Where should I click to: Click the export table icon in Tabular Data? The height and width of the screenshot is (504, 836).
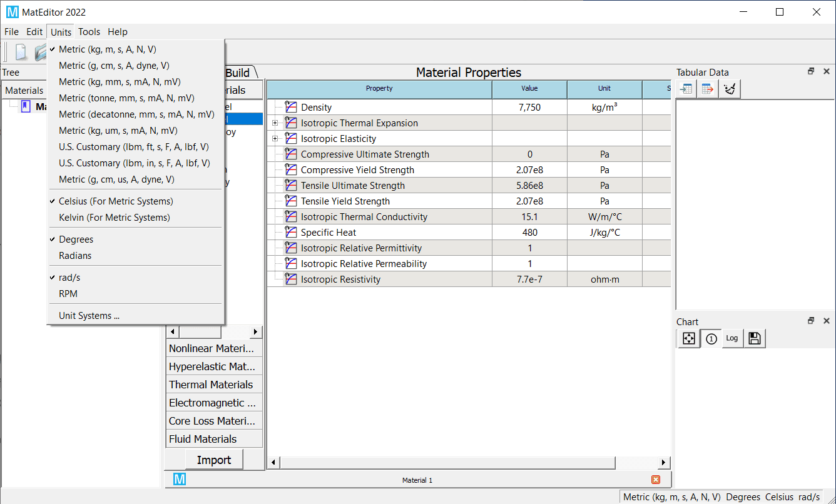pyautogui.click(x=708, y=89)
